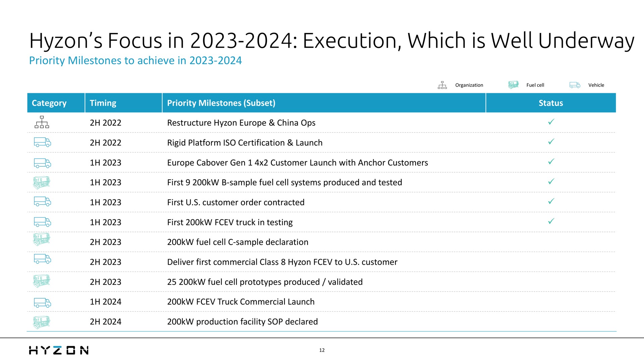Click 'First 9 200kW B-sample fuel cell systems' text
The image size is (644, 362).
[245, 182]
